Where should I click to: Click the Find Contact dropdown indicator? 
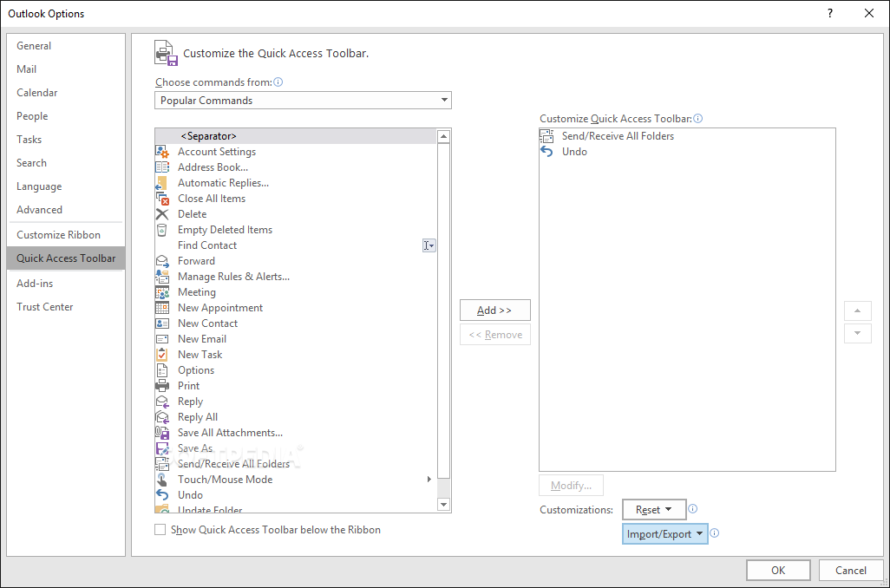pyautogui.click(x=429, y=245)
